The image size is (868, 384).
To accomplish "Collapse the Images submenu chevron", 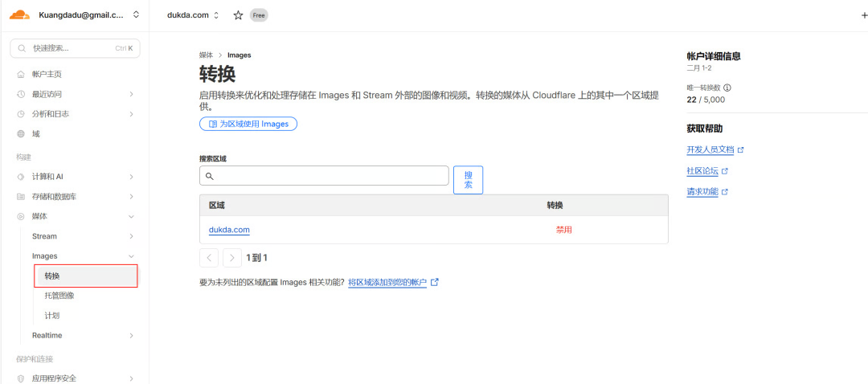I will 131,256.
